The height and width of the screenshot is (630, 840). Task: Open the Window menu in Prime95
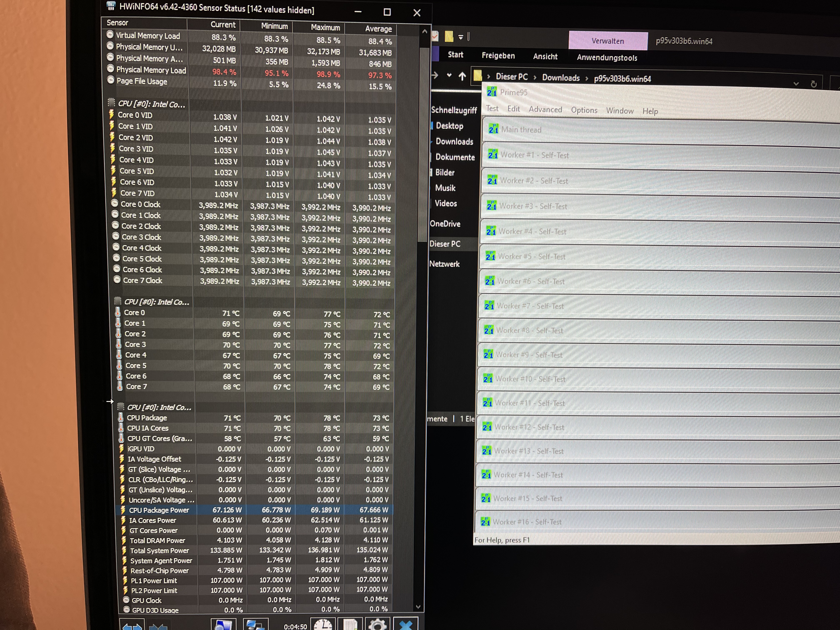[620, 110]
